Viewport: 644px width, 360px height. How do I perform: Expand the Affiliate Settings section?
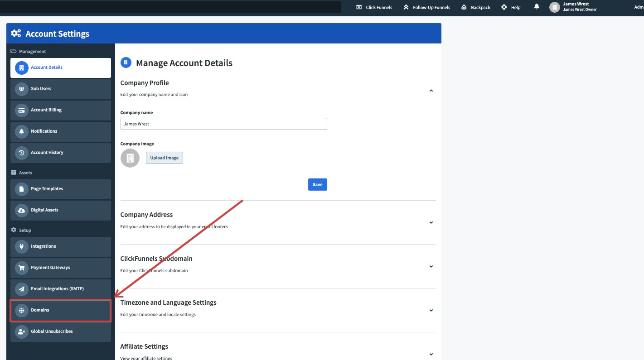[x=431, y=354]
